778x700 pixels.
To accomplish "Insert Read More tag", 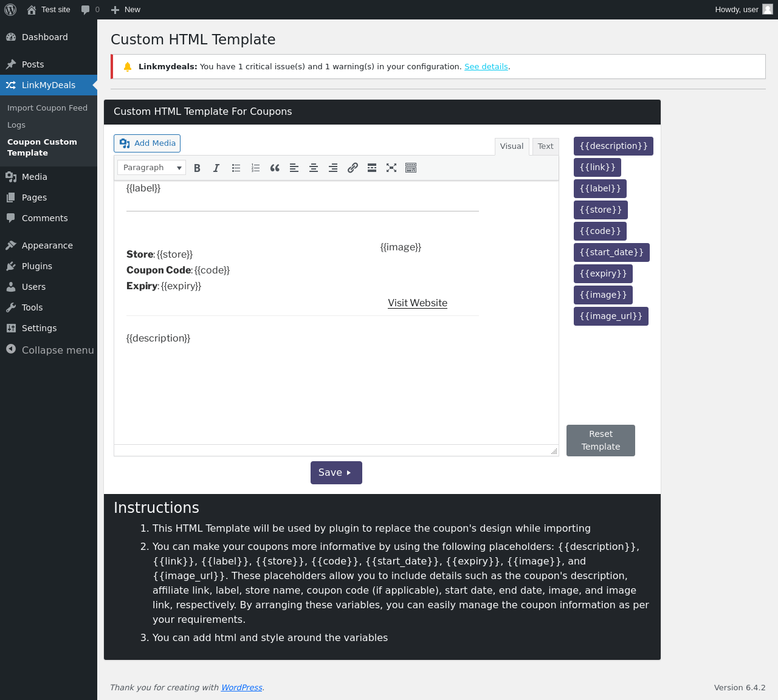I will coord(372,168).
